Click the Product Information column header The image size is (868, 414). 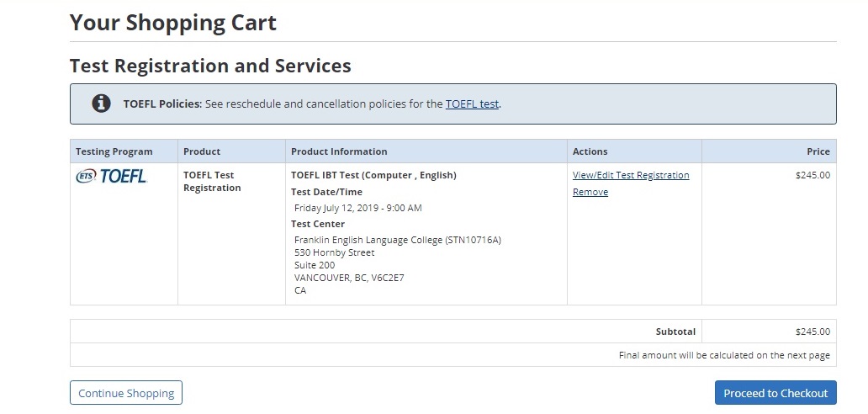[x=339, y=151]
